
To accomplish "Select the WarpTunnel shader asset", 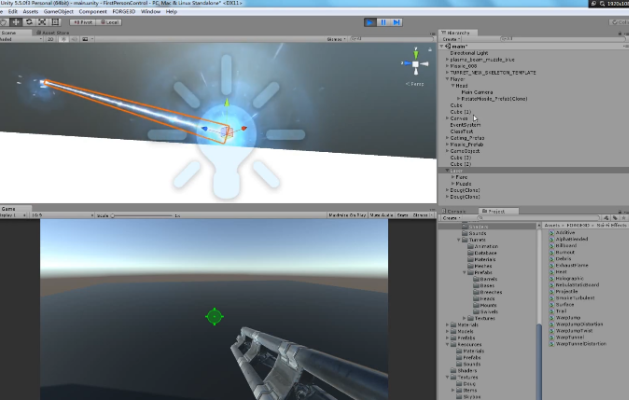I will click(x=566, y=337).
